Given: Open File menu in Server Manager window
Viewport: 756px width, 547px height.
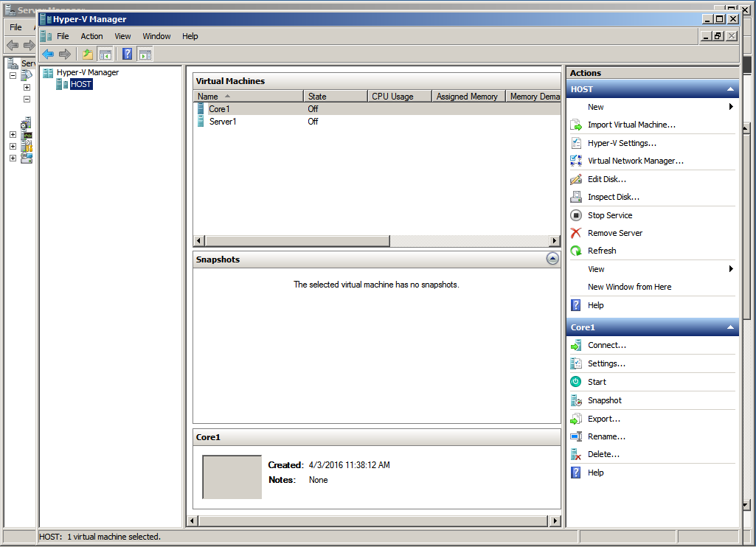Looking at the screenshot, I should click(x=16, y=27).
